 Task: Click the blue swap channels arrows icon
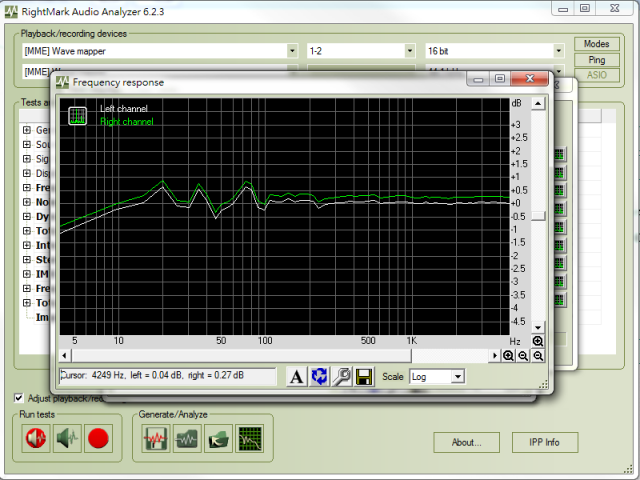319,376
